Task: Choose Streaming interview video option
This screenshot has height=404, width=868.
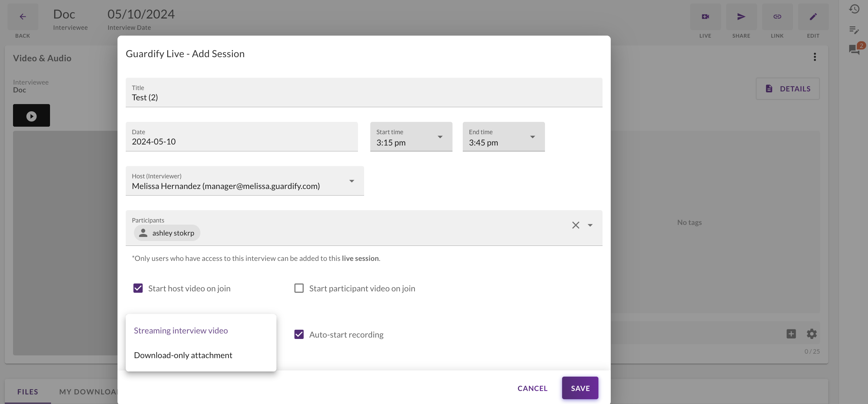Action: (x=181, y=331)
